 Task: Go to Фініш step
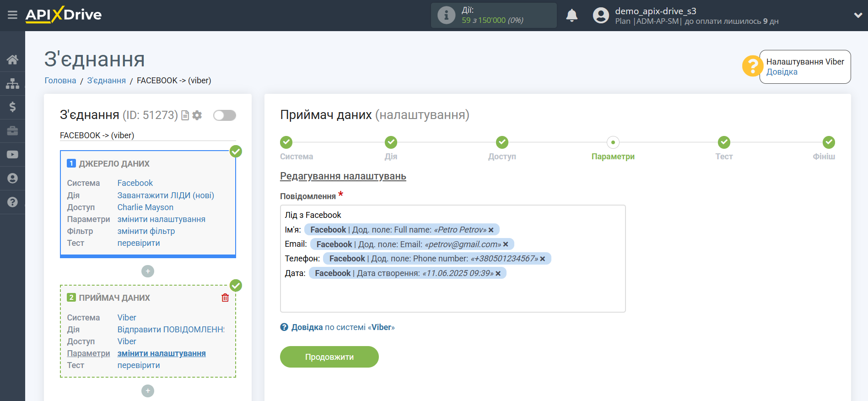pyautogui.click(x=829, y=142)
